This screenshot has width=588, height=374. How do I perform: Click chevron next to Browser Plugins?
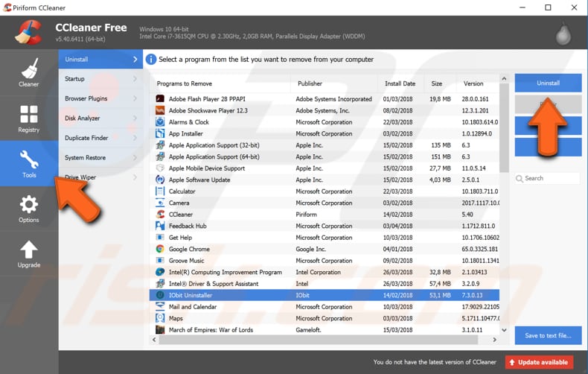[135, 98]
